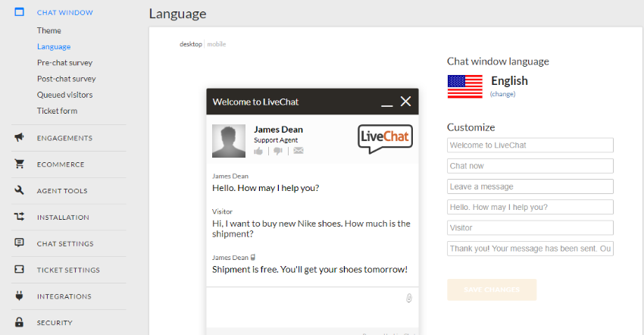Click the paperclip attachment icon
Viewport: 644px width, 335px height.
click(x=409, y=298)
